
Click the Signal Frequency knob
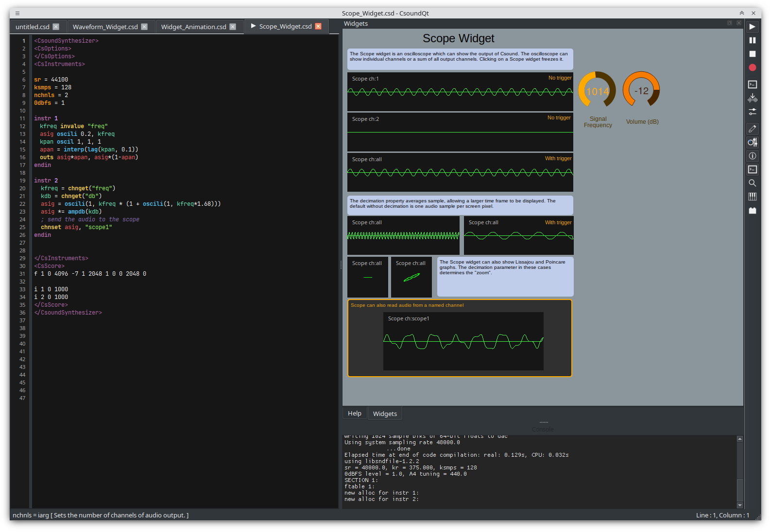click(597, 90)
